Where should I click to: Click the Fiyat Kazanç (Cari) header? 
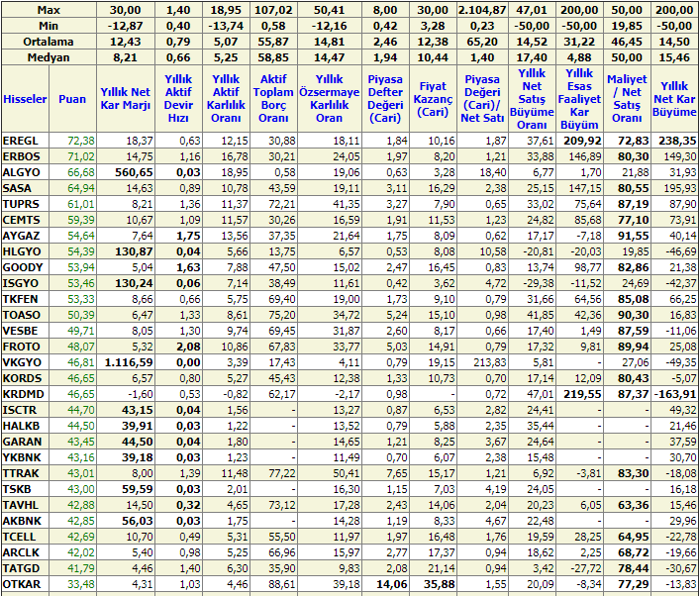click(433, 99)
